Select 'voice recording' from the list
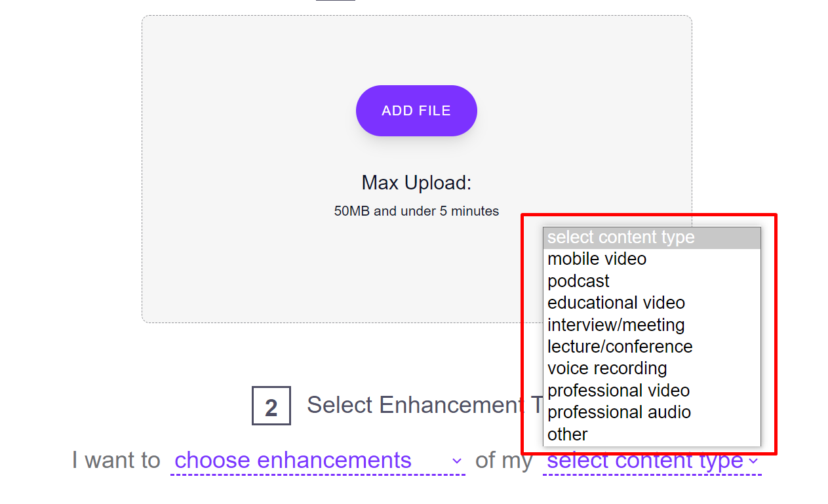Viewport: 828px width, 504px height. coord(607,368)
